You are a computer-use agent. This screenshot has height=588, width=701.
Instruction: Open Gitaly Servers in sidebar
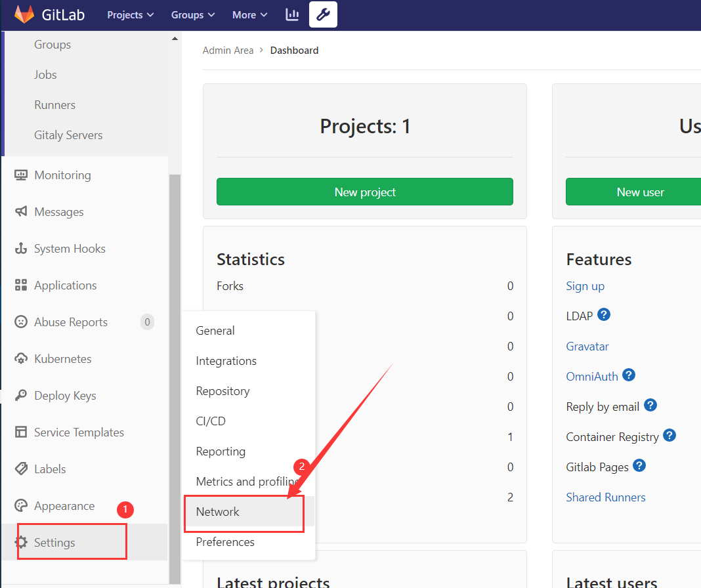pos(68,135)
